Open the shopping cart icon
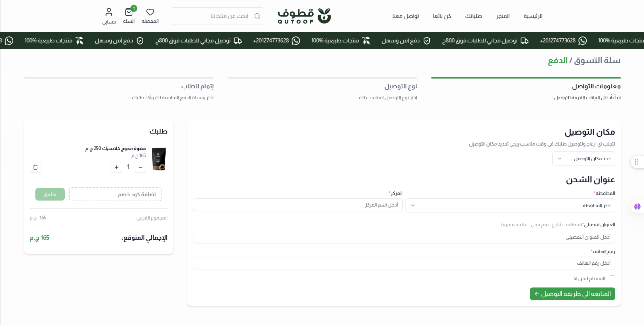The width and height of the screenshot is (644, 325). pyautogui.click(x=129, y=13)
